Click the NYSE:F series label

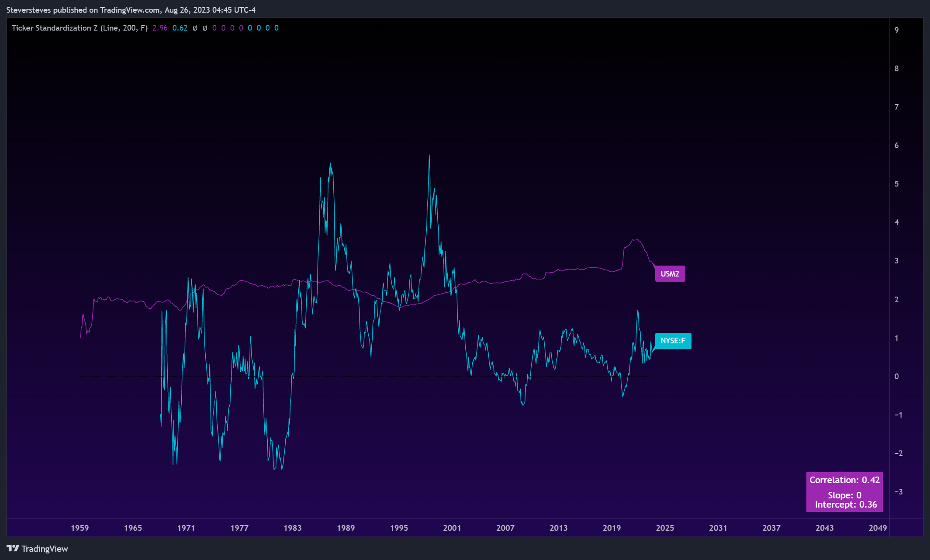tap(673, 341)
